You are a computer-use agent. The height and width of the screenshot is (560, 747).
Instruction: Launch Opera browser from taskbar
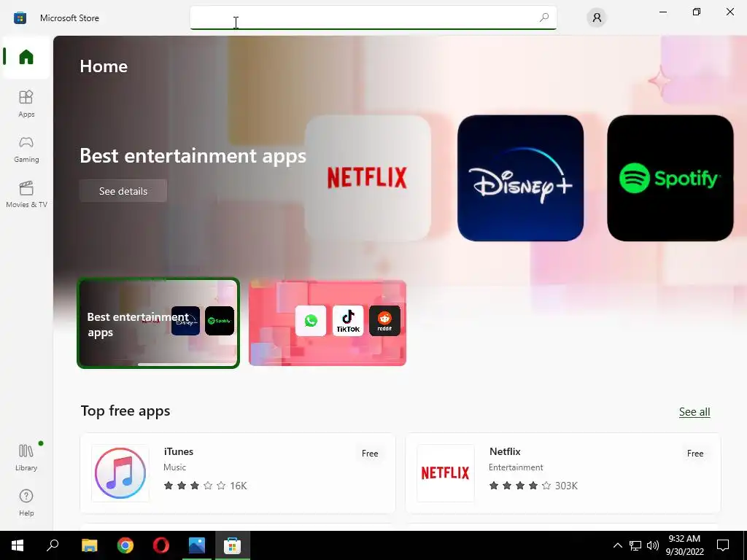(161, 545)
